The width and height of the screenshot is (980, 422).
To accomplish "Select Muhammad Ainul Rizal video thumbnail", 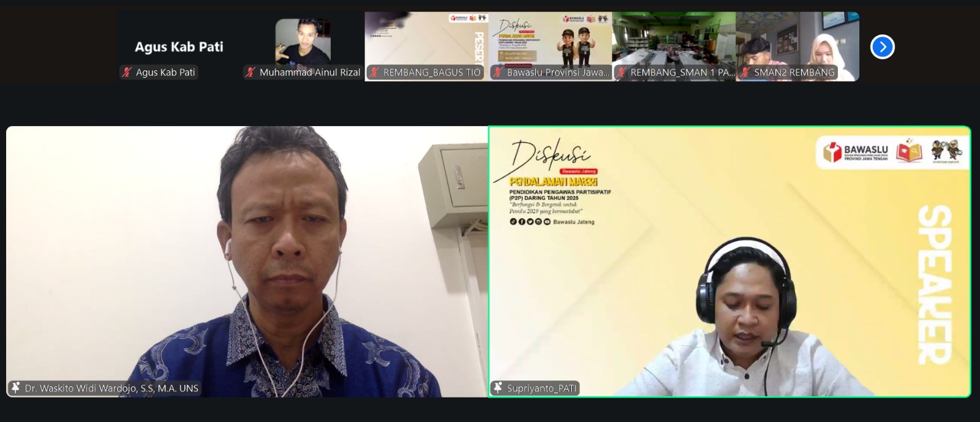I will coord(303,47).
